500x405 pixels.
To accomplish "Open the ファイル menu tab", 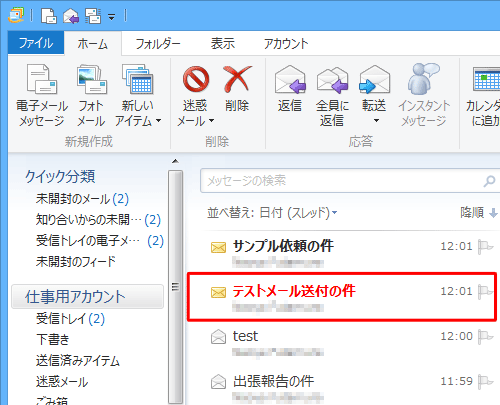I will point(36,43).
